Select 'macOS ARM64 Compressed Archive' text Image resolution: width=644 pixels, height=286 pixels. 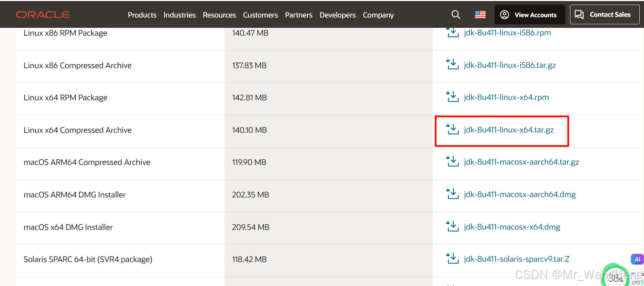(x=87, y=162)
